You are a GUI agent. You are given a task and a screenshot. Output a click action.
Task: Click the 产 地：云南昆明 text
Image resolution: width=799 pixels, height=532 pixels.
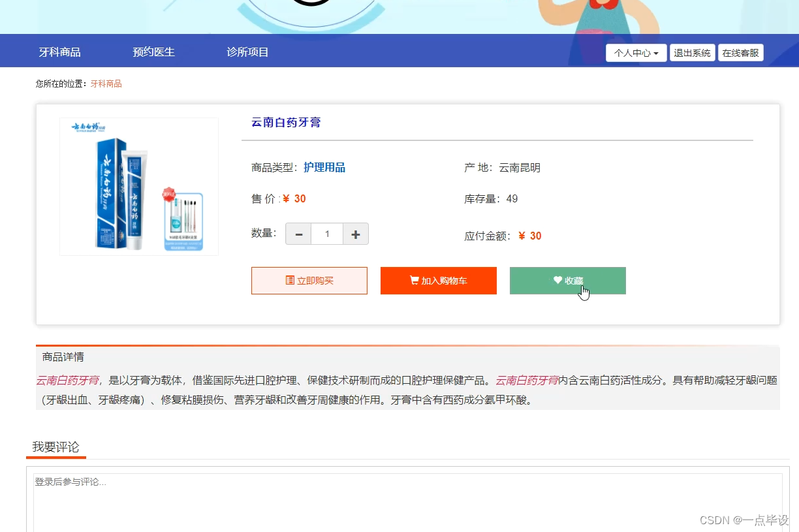click(502, 168)
